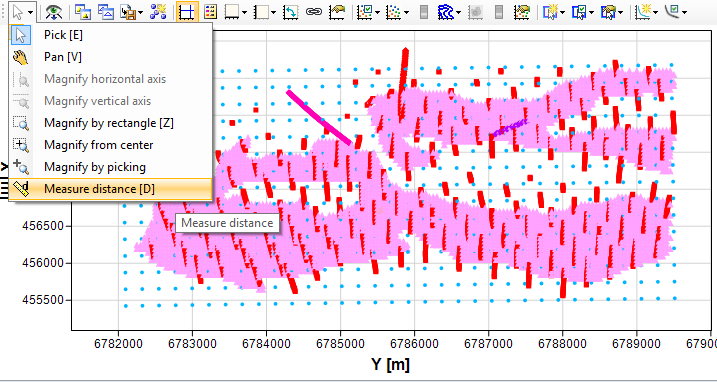Click the blue contour lines icon
The width and height of the screenshot is (717, 382).
(446, 11)
